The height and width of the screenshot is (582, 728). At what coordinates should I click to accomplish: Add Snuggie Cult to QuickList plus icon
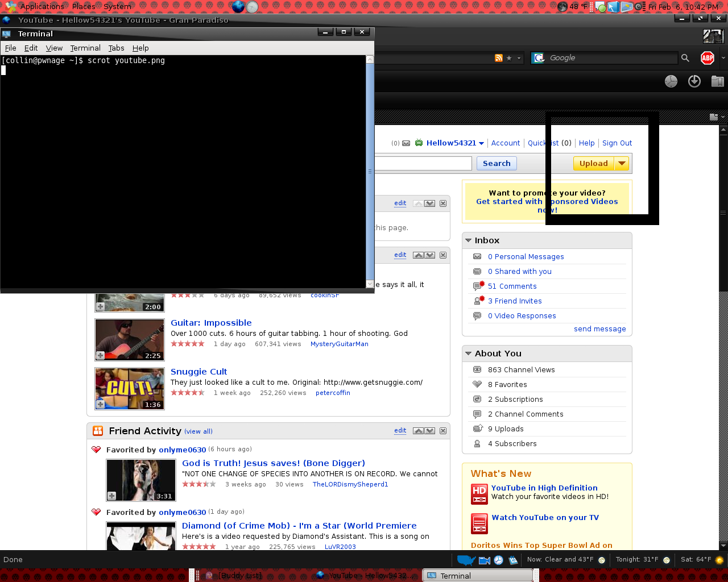coord(100,405)
